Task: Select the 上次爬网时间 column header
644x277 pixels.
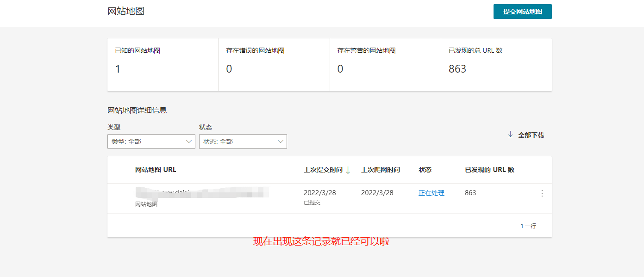Action: 380,170
